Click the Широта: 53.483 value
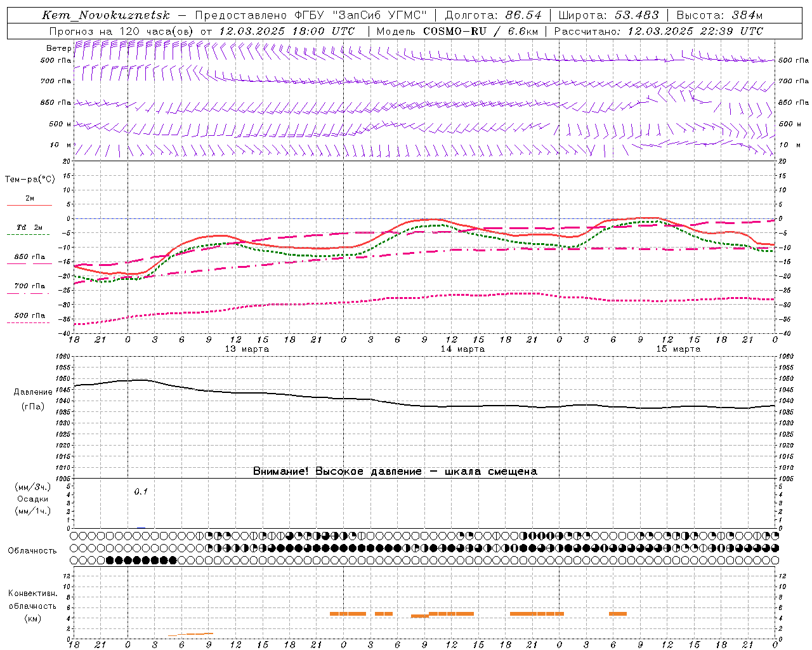The height and width of the screenshot is (650, 812). point(608,15)
